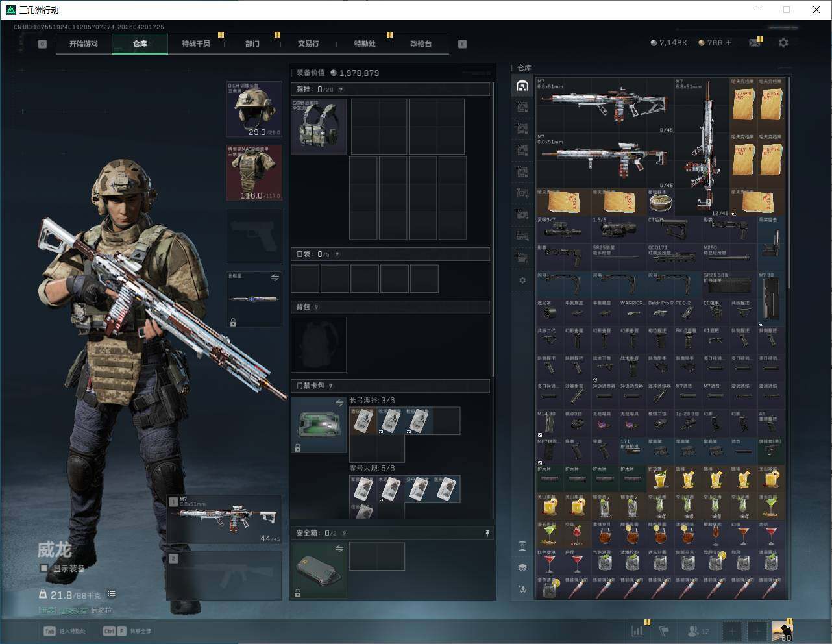Click the first squad invite plus slot

point(732,631)
